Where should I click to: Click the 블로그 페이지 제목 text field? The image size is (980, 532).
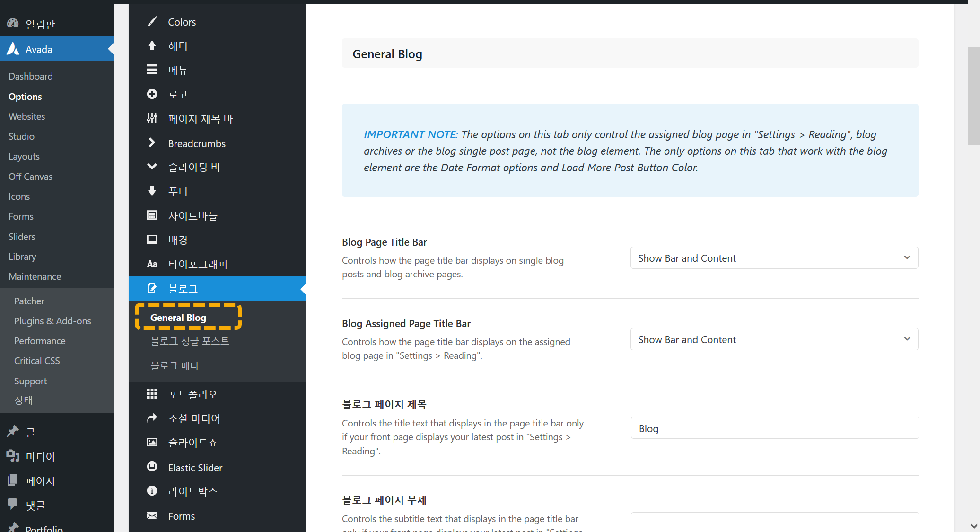(x=774, y=428)
